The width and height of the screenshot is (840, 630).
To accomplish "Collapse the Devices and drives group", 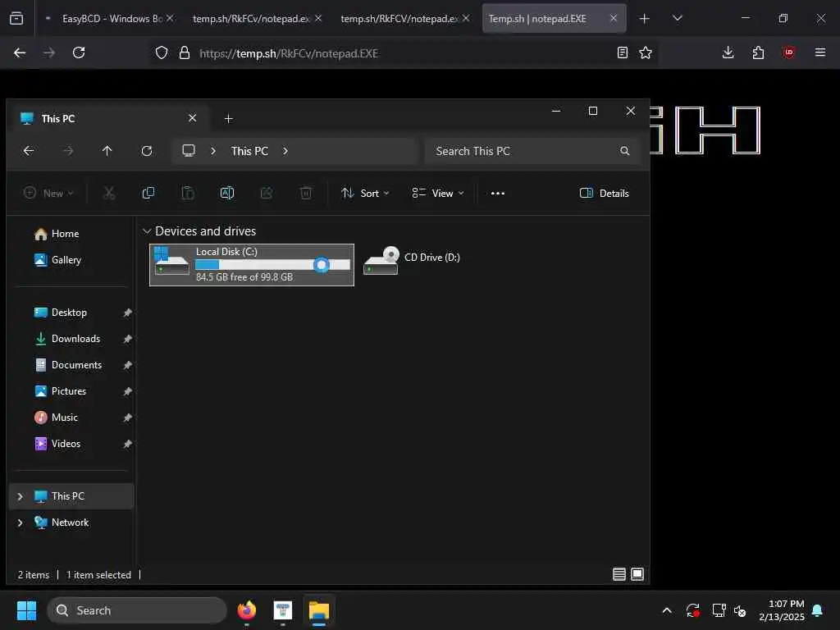I will click(146, 231).
